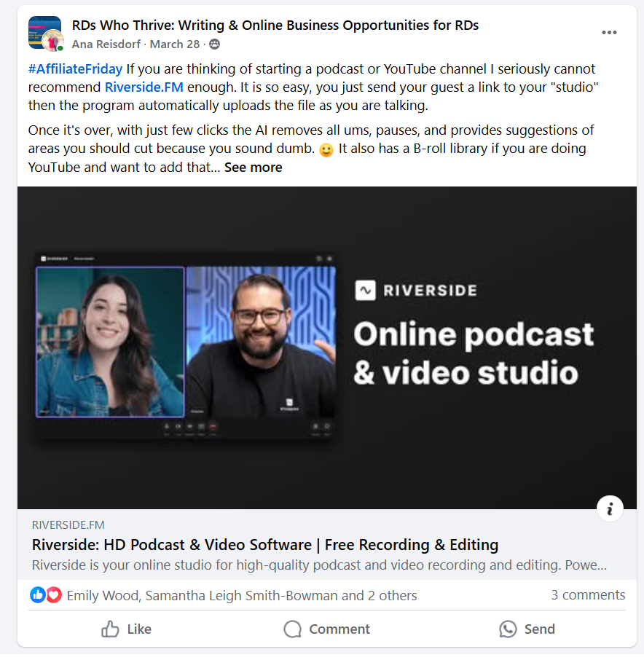Open the Riverside link preview image

click(x=326, y=347)
